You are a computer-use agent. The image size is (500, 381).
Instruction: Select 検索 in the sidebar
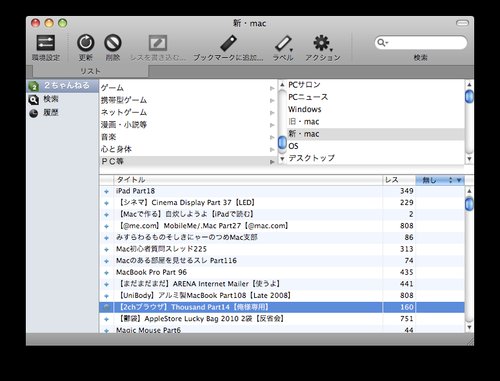[x=62, y=99]
